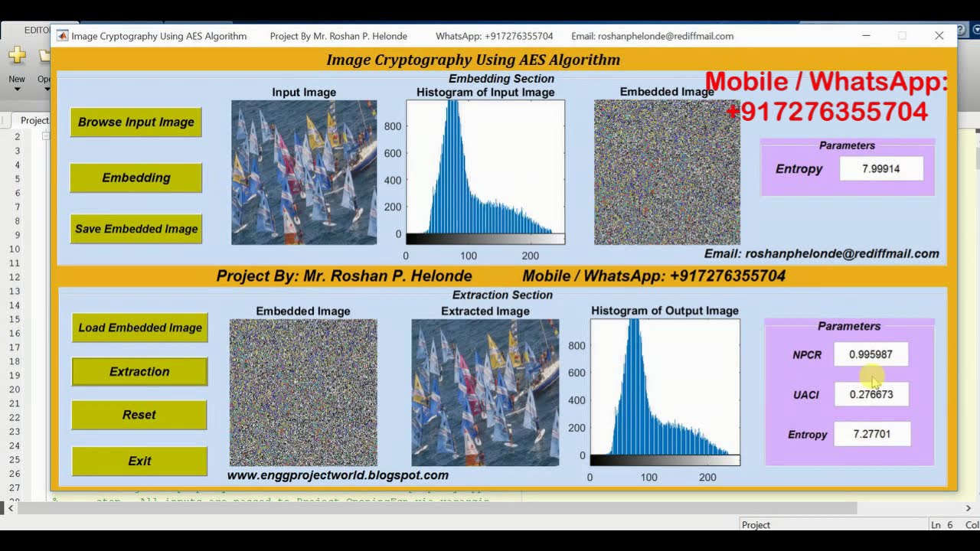This screenshot has height=551, width=980.
Task: Click the MATLAB icon in figure title bar
Action: point(63,36)
